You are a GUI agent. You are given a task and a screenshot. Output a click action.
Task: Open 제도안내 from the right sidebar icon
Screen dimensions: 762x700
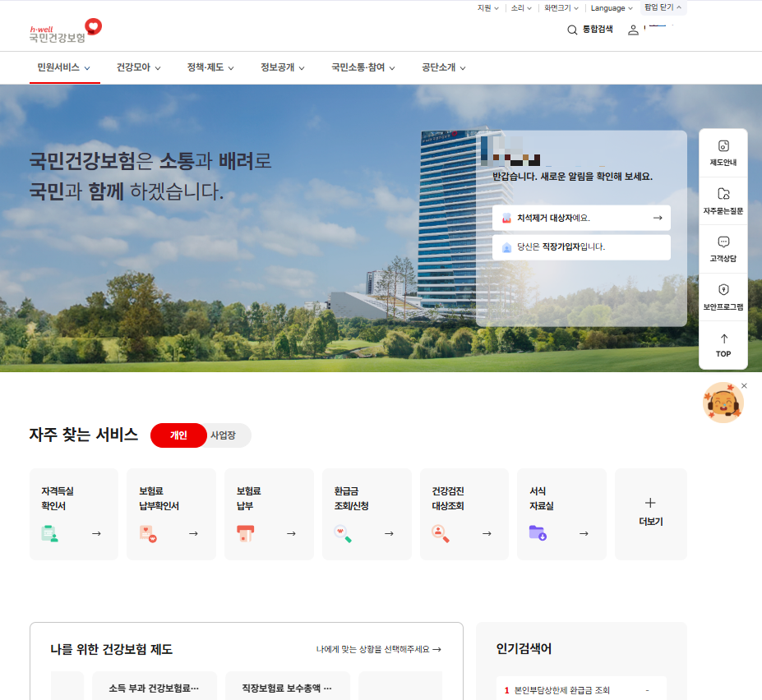[723, 154]
